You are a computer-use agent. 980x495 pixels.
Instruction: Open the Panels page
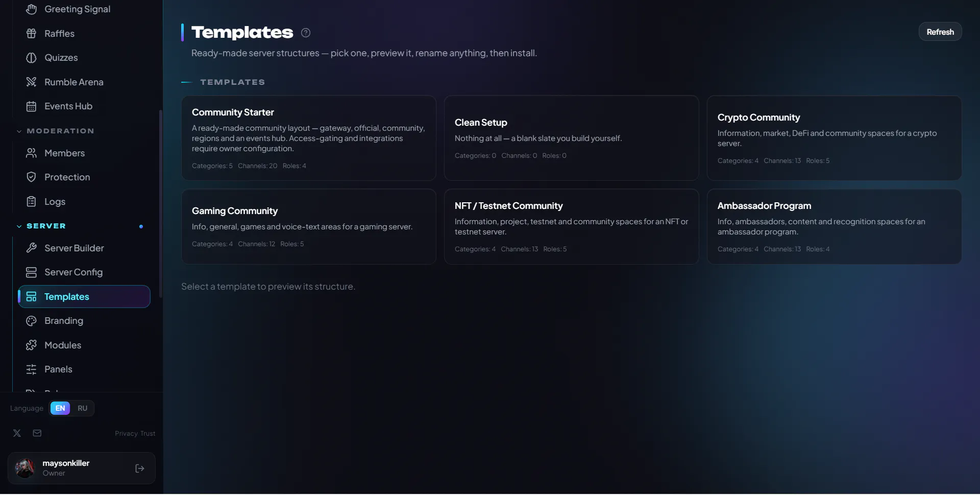84,369
